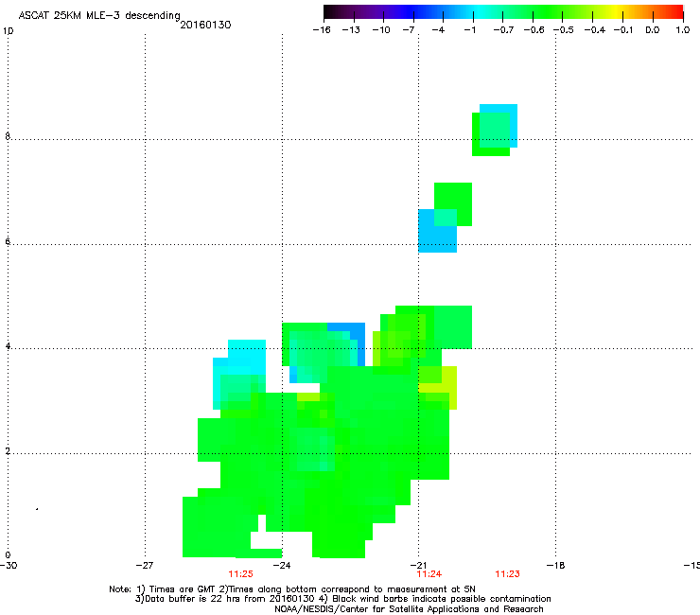700x615 pixels.
Task: Click the 'NOAA/NESDIS/Center for Satellite Applications' credit
Action: 409,608
